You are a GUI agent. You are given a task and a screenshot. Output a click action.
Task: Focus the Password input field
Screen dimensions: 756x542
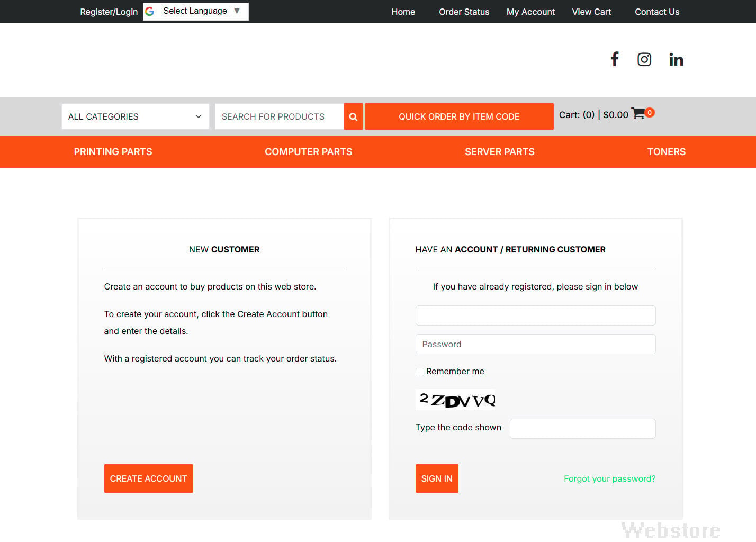click(x=536, y=344)
